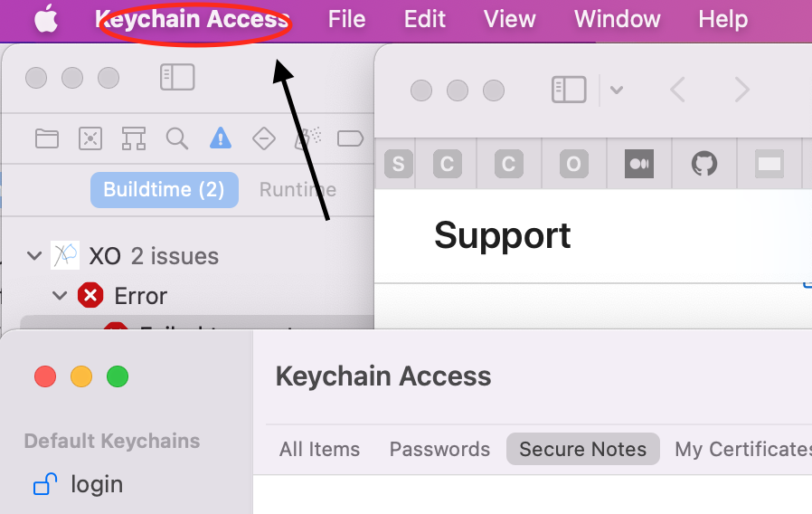The height and width of the screenshot is (514, 812).
Task: Open the Safari sidebar dropdown chevron
Action: pos(617,90)
